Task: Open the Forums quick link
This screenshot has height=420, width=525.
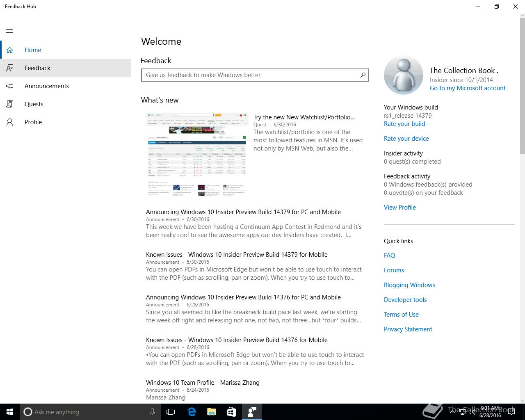Action: pyautogui.click(x=394, y=270)
